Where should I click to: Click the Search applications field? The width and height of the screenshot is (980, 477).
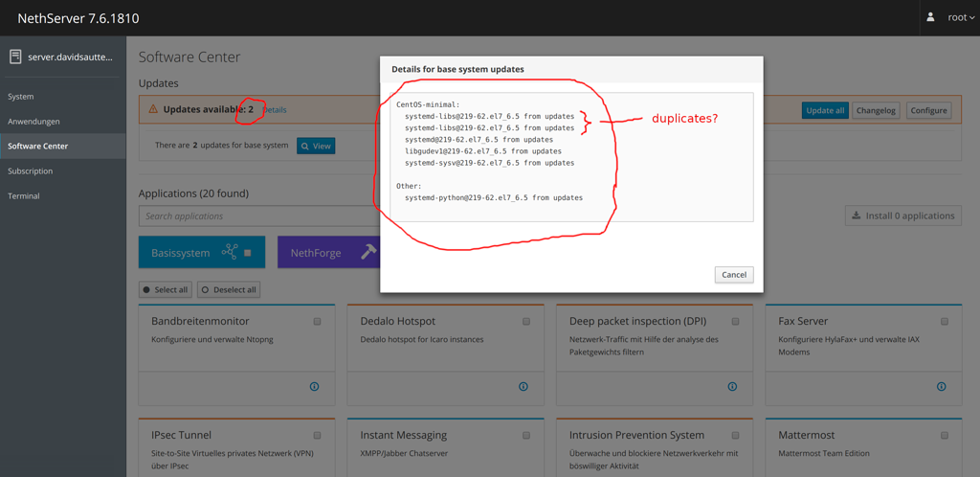[x=259, y=216]
